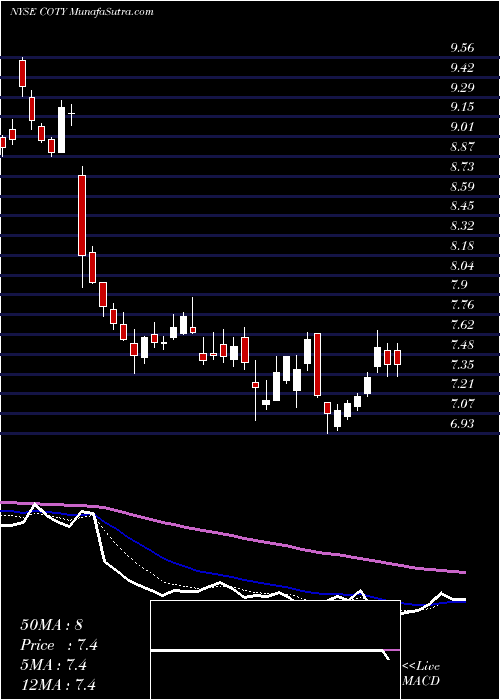The height and width of the screenshot is (700, 500).
Task: Click the <<Live MACD label
Action: 421,673
